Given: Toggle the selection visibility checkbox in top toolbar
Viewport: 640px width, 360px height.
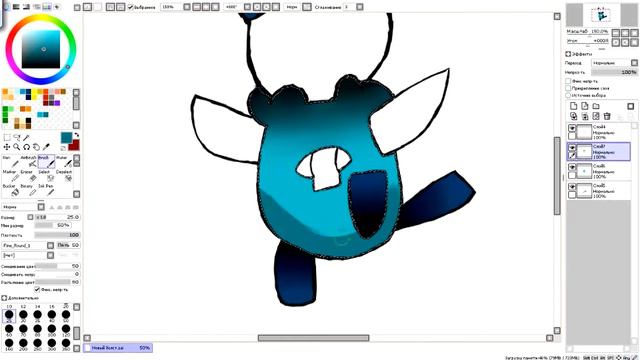Looking at the screenshot, I should (131, 7).
